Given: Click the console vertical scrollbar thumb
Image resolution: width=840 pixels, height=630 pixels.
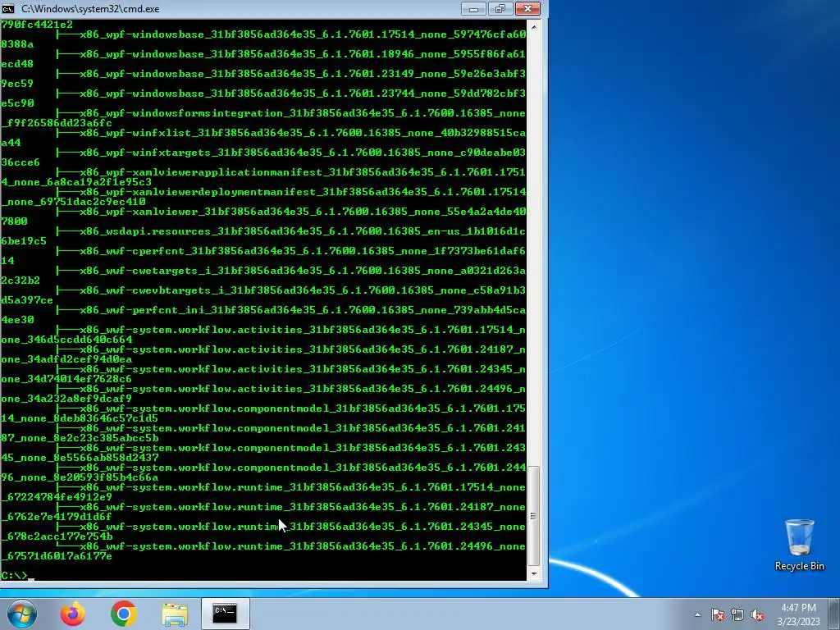Looking at the screenshot, I should point(533,515).
